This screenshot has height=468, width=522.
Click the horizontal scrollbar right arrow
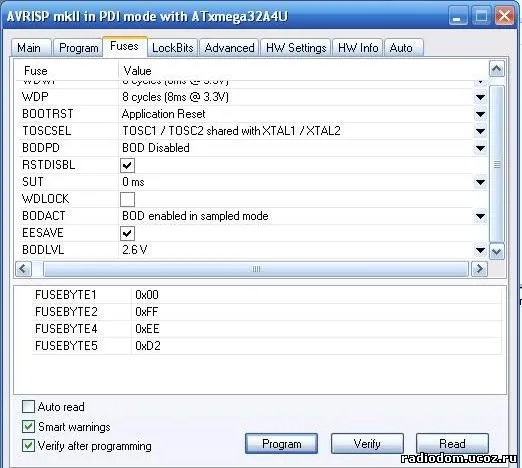coord(479,269)
